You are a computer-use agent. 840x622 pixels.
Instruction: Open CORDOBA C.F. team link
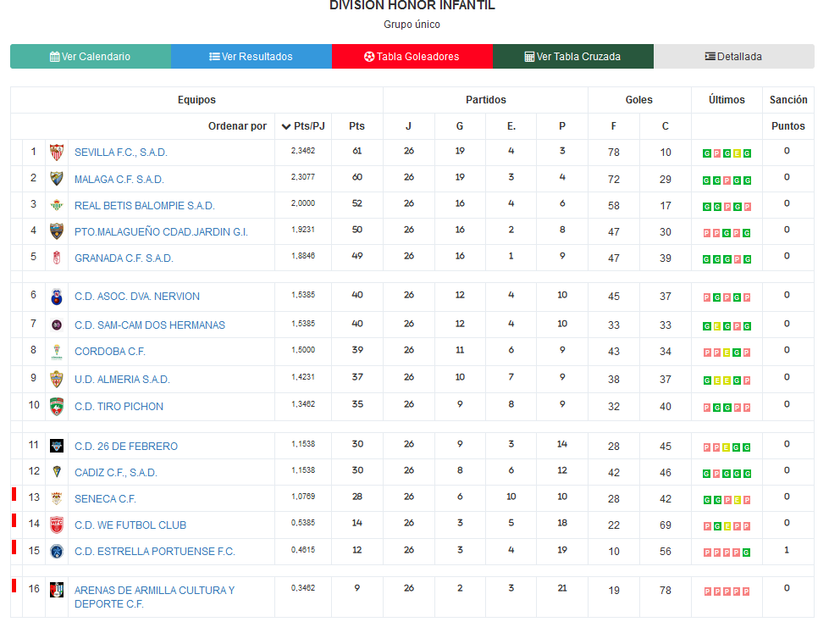point(110,351)
